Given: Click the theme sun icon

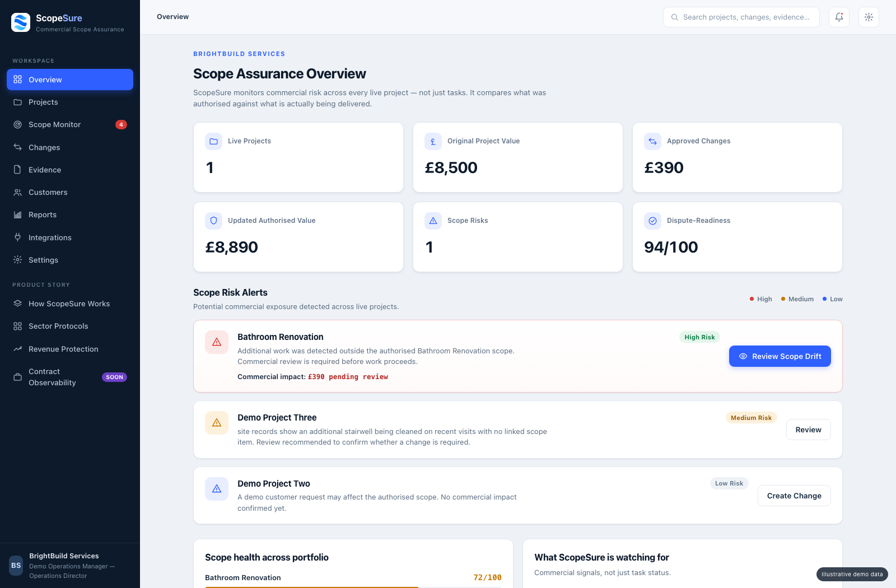Looking at the screenshot, I should pyautogui.click(x=869, y=17).
